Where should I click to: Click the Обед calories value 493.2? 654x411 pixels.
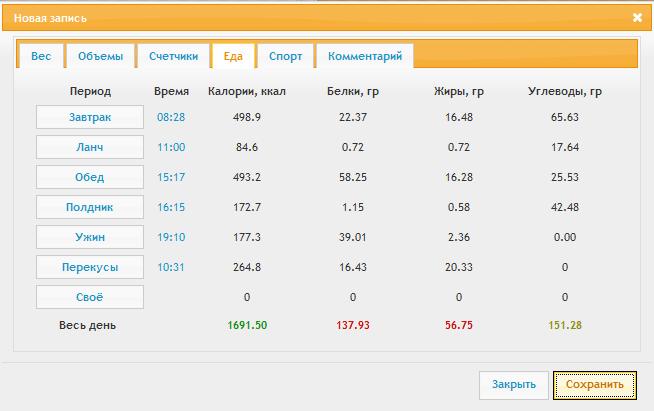[x=247, y=177]
